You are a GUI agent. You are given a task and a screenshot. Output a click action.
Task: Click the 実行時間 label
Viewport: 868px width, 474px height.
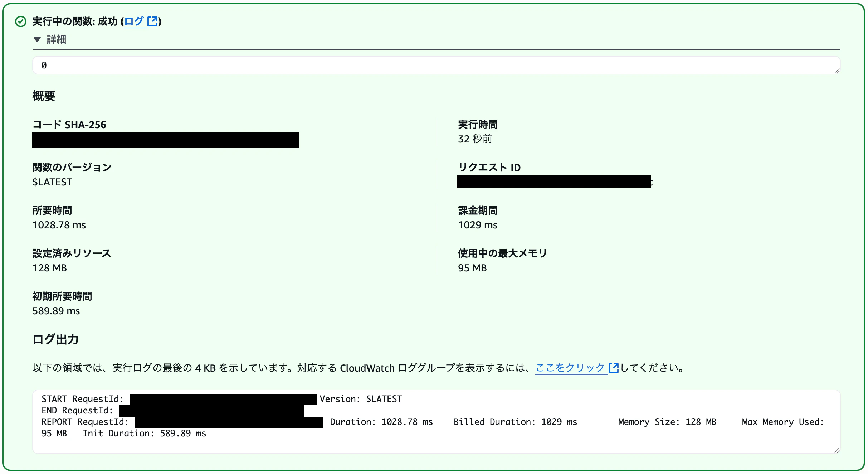click(478, 125)
